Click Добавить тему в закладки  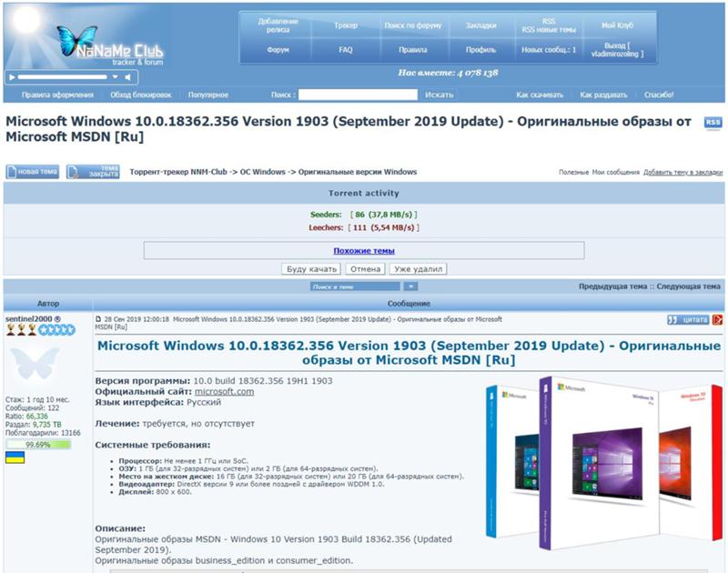pyautogui.click(x=682, y=172)
